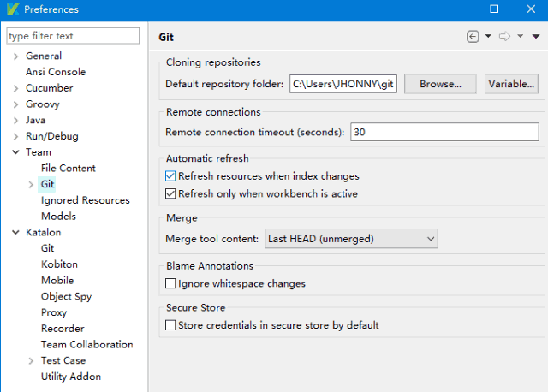
Task: Maximize the Preferences window
Action: [494, 9]
